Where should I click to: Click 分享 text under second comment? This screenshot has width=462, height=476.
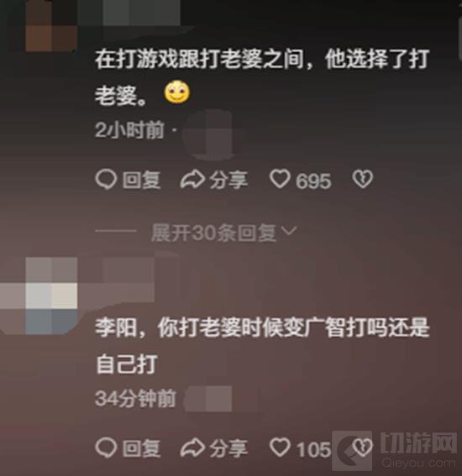(x=228, y=448)
